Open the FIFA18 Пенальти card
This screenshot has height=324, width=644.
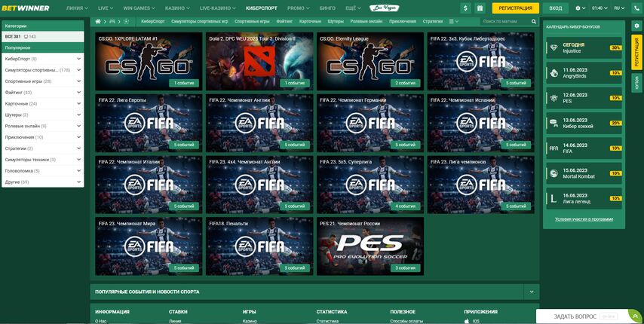click(x=259, y=246)
